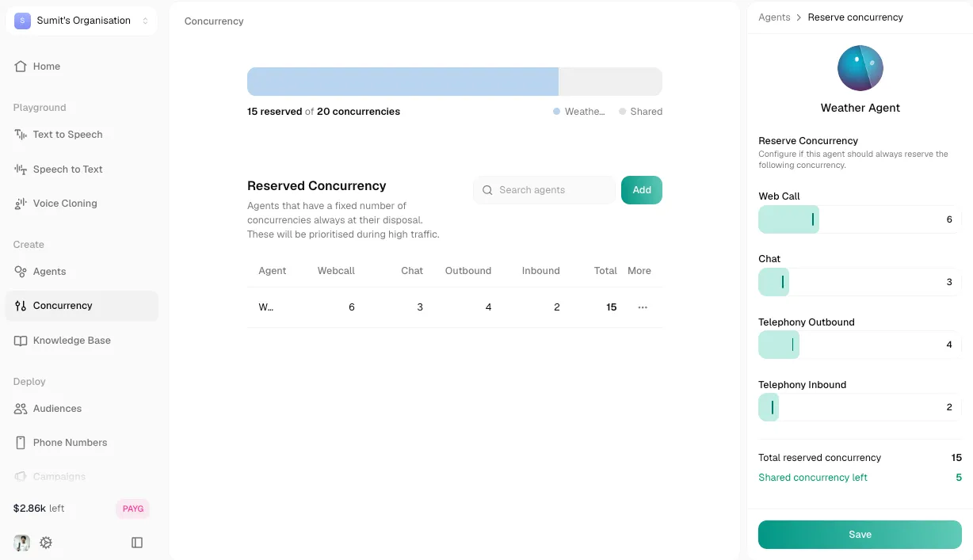Click Shared concurrency left label
Screen dimensions: 973x560
[x=813, y=478]
